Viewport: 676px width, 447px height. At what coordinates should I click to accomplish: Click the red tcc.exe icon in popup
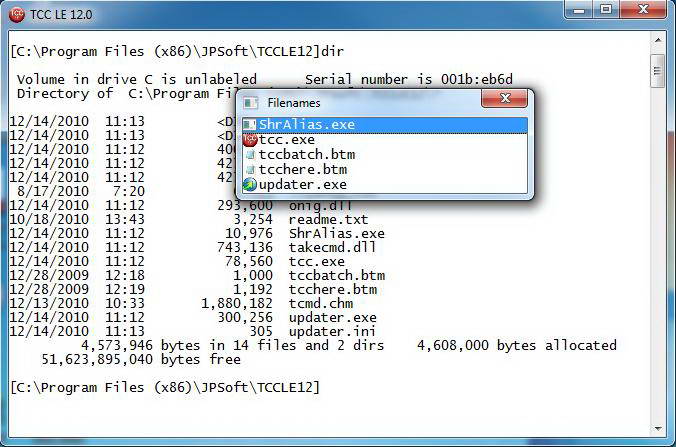250,140
